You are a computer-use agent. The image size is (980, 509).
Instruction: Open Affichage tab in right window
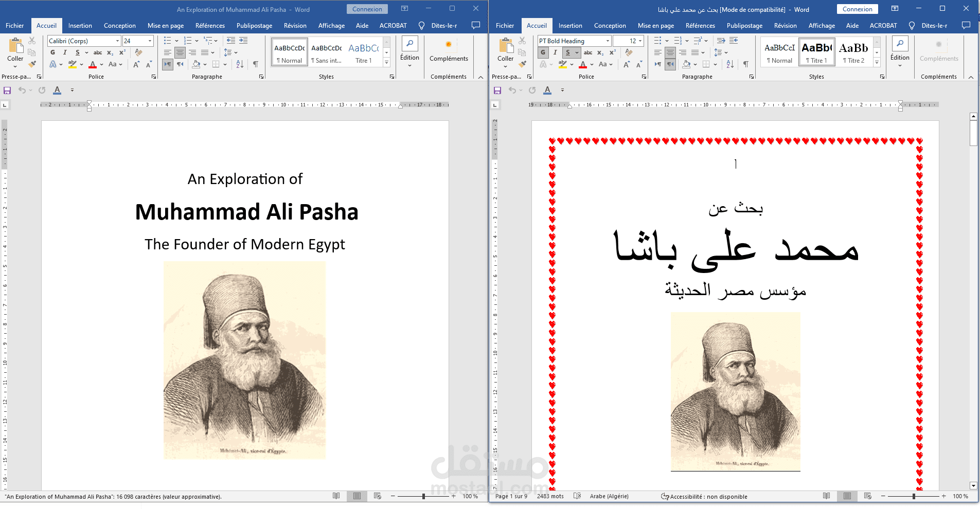[822, 25]
